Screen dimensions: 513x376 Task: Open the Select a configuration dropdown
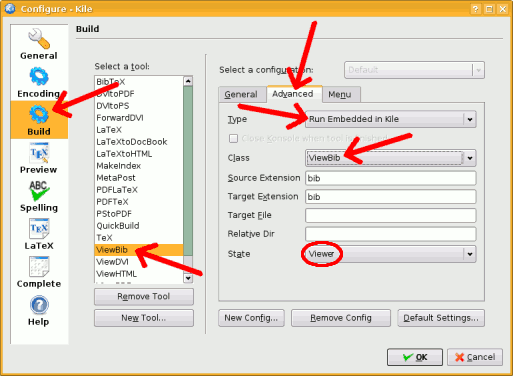[x=414, y=70]
